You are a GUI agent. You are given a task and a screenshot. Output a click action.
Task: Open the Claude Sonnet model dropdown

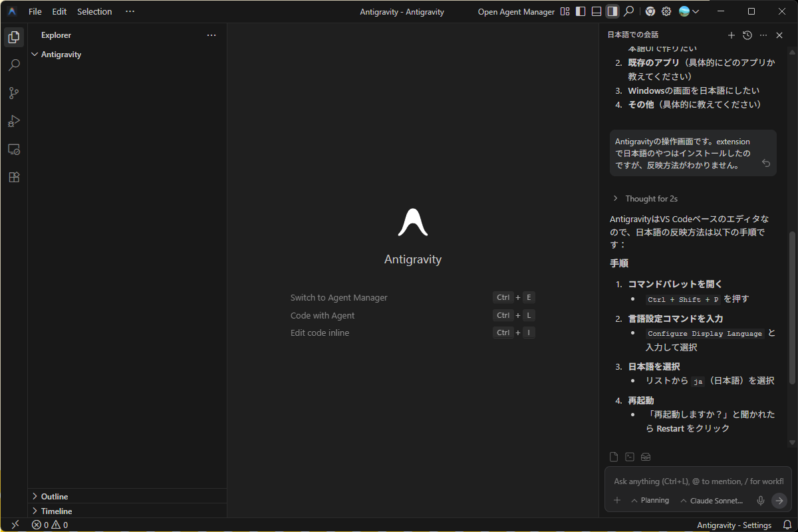(710, 501)
